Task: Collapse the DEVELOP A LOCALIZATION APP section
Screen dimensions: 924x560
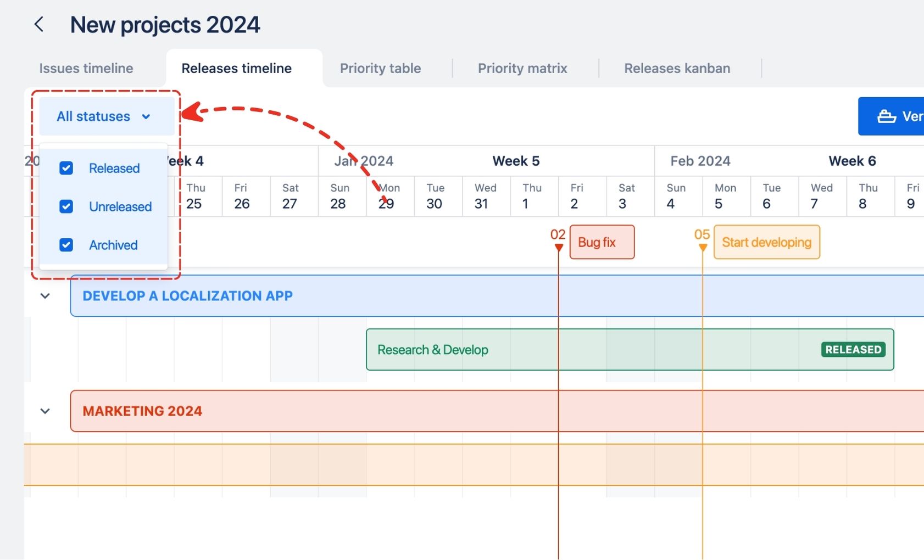Action: [45, 295]
